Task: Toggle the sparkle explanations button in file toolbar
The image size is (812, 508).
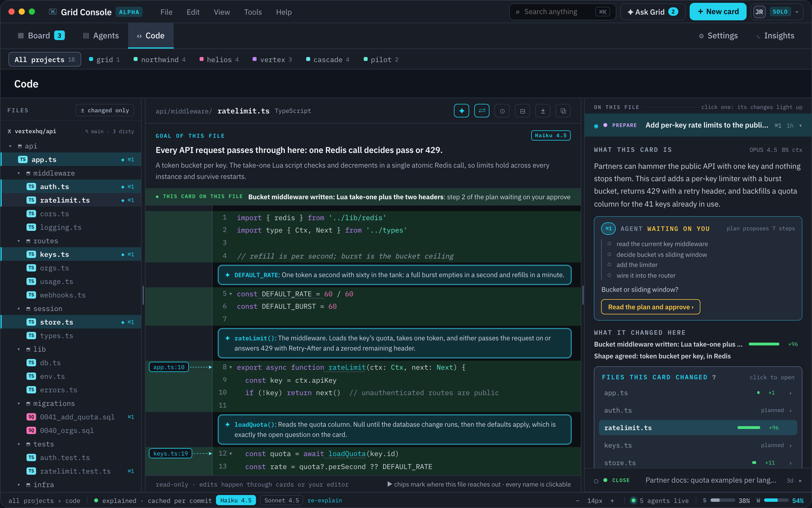Action: pos(461,111)
